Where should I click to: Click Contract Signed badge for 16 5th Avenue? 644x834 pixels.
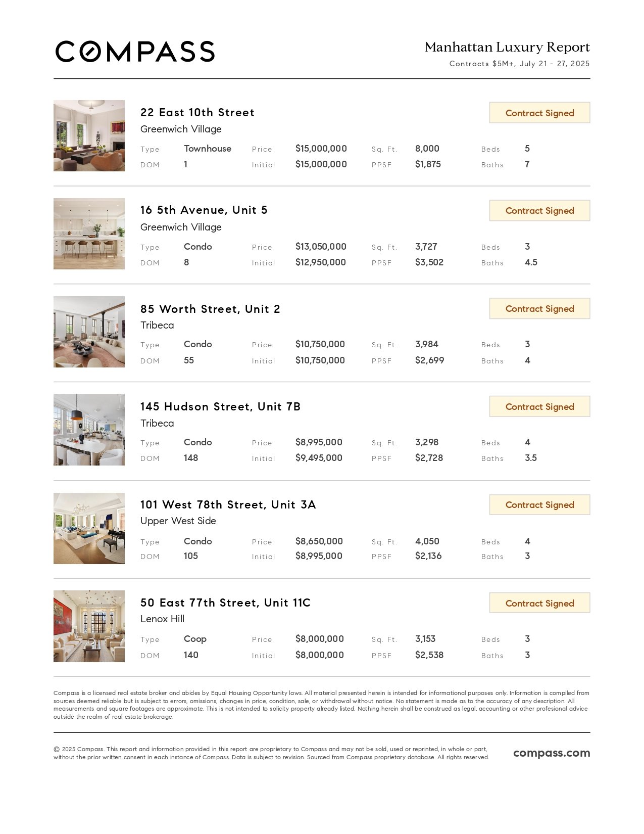pyautogui.click(x=539, y=210)
